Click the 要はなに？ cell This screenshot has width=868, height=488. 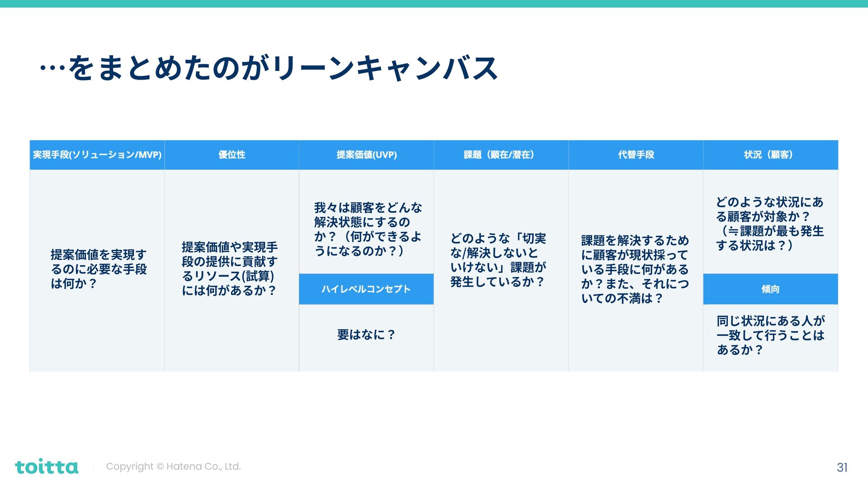pyautogui.click(x=366, y=335)
